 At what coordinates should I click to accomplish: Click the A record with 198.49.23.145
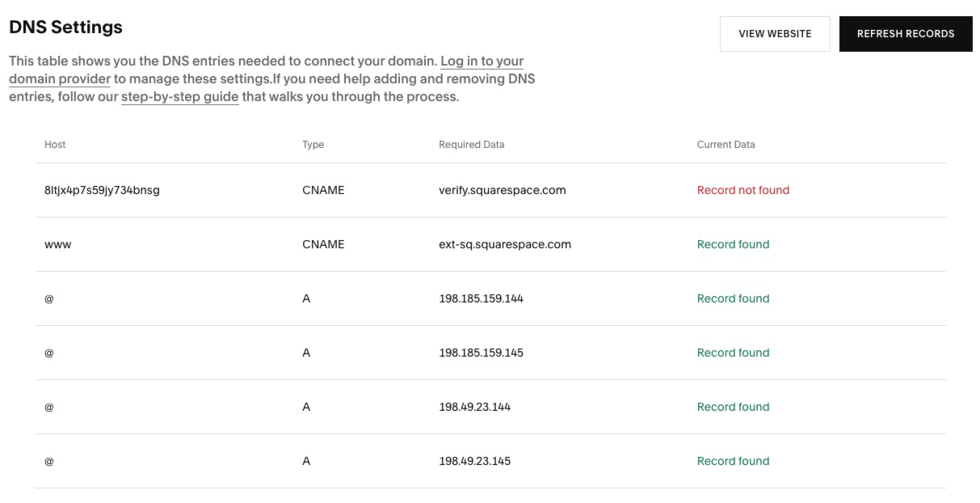480,460
